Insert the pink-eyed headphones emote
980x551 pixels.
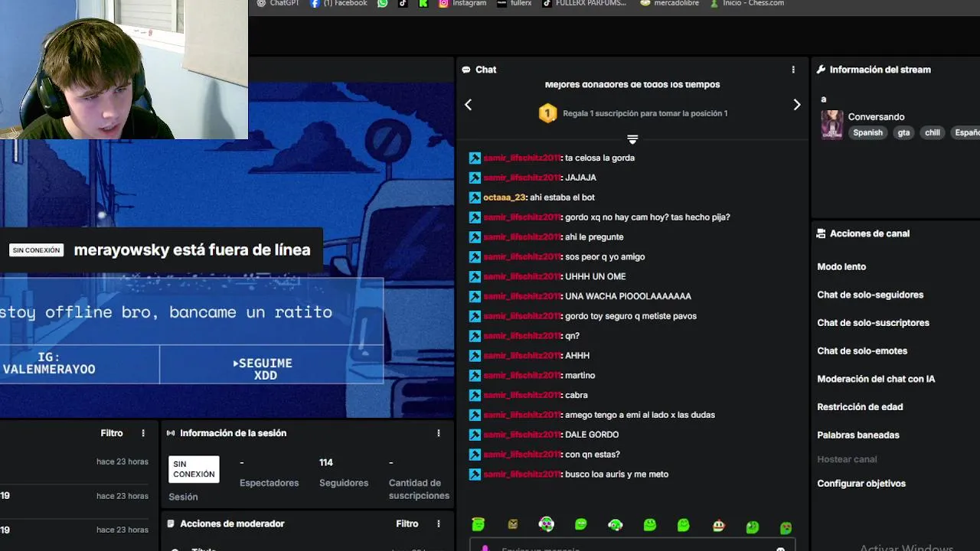point(546,524)
